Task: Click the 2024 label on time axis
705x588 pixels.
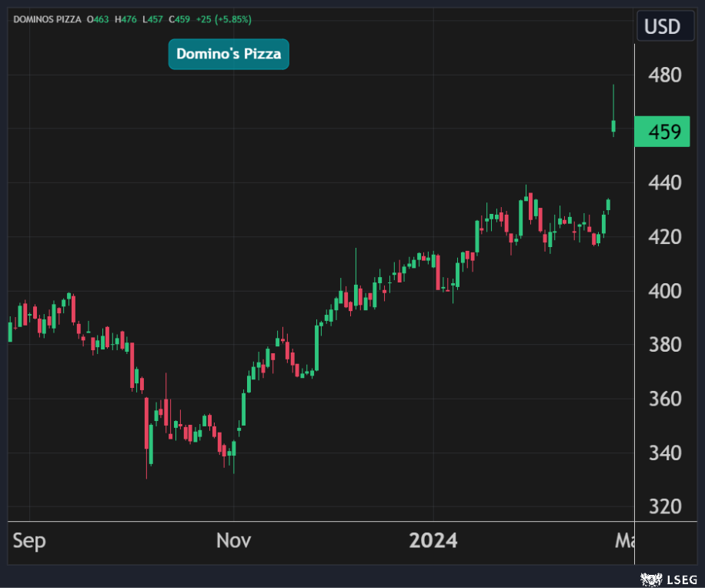Action: (433, 540)
